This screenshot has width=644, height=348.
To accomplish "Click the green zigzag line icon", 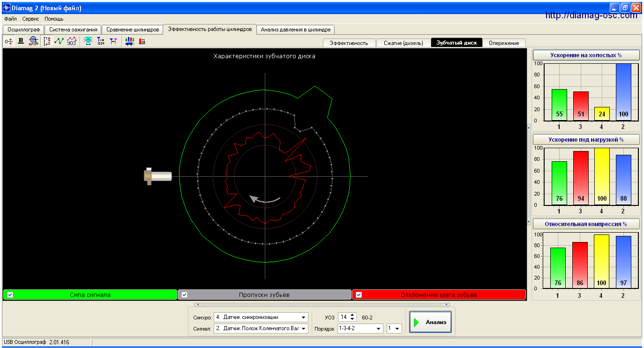I will coord(59,41).
